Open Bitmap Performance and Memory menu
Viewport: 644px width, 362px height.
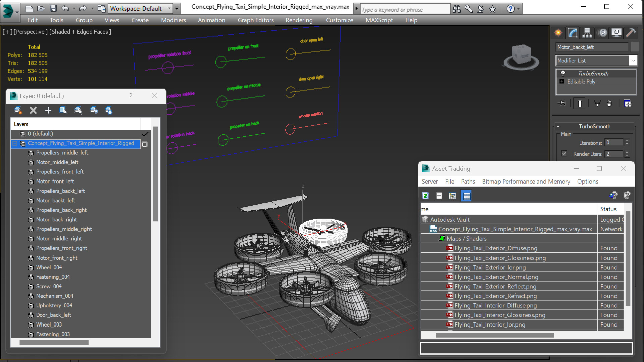point(526,181)
